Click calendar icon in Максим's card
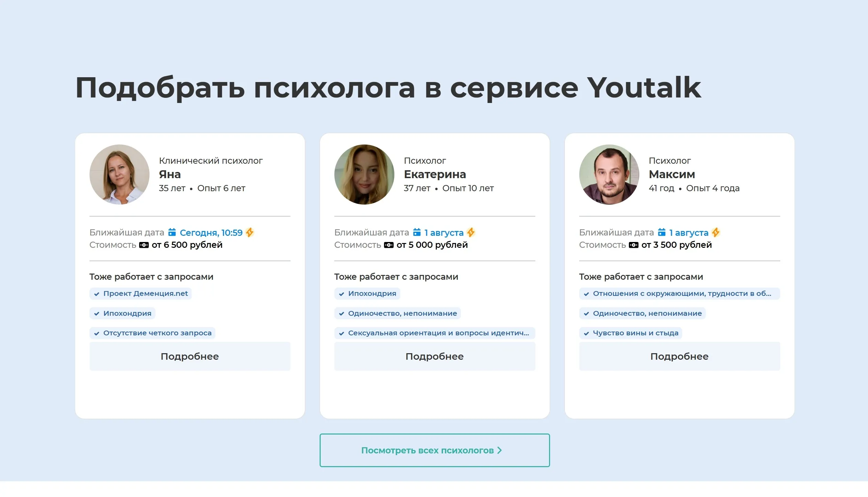This screenshot has height=497, width=868. (662, 232)
